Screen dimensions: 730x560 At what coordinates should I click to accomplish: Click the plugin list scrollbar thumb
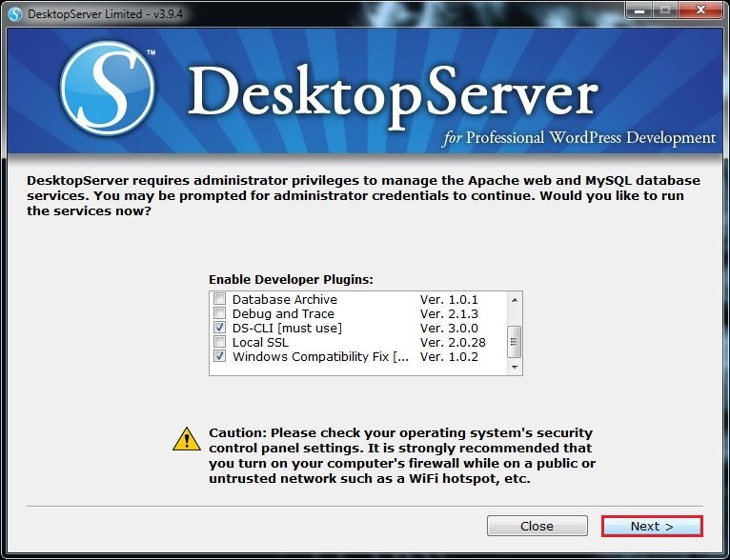point(515,342)
